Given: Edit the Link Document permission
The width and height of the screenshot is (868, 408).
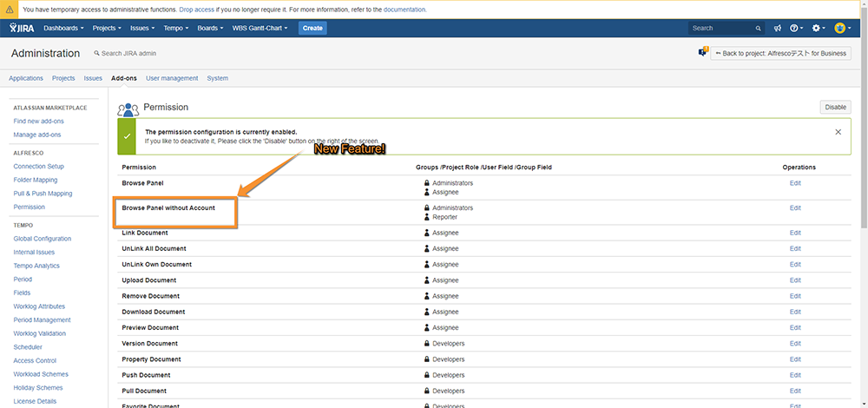Looking at the screenshot, I should (x=795, y=233).
